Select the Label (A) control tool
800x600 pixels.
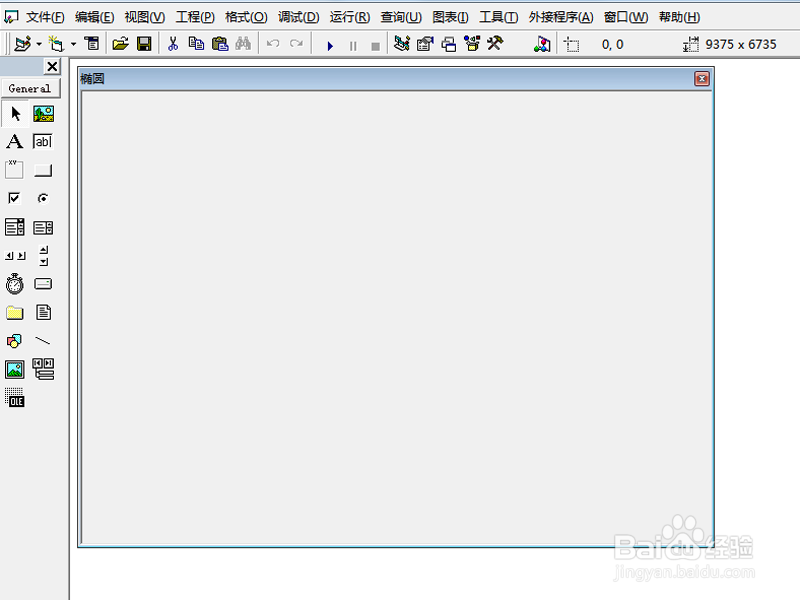point(15,141)
